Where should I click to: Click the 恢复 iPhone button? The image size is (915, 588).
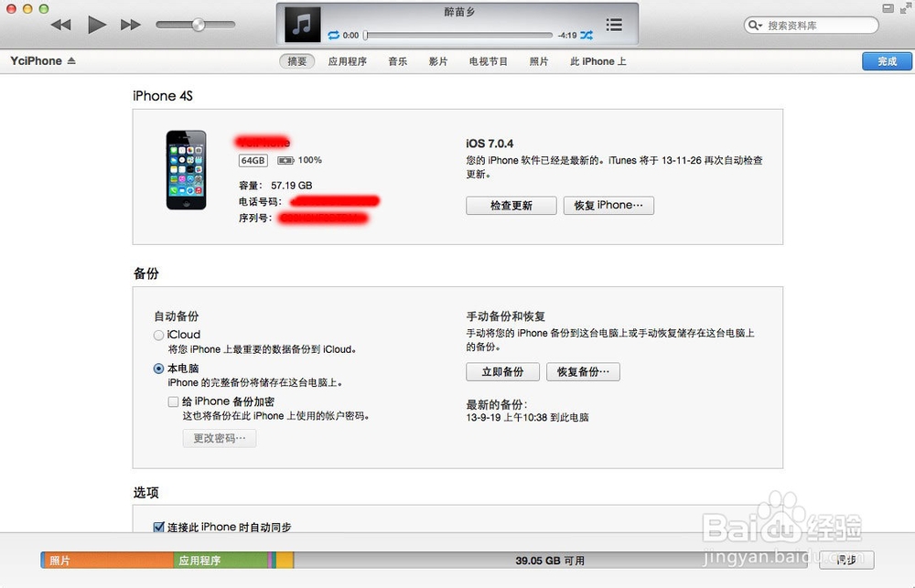click(x=608, y=206)
